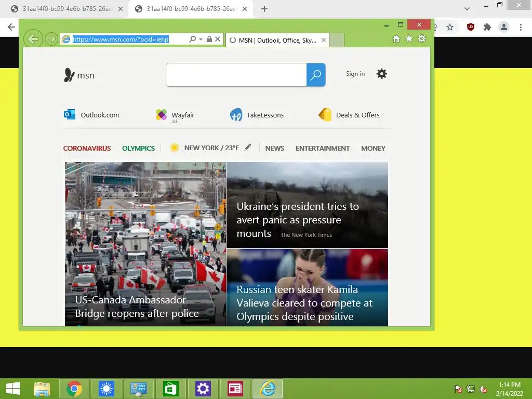532x399 pixels.
Task: Click the Internet Explorer forward arrow
Action: (x=51, y=39)
